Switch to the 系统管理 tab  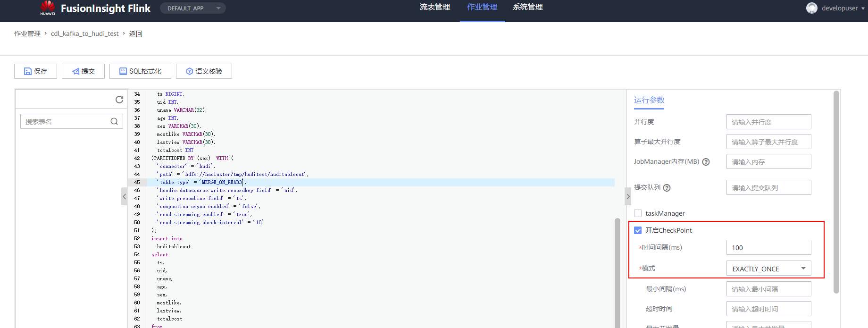point(528,7)
